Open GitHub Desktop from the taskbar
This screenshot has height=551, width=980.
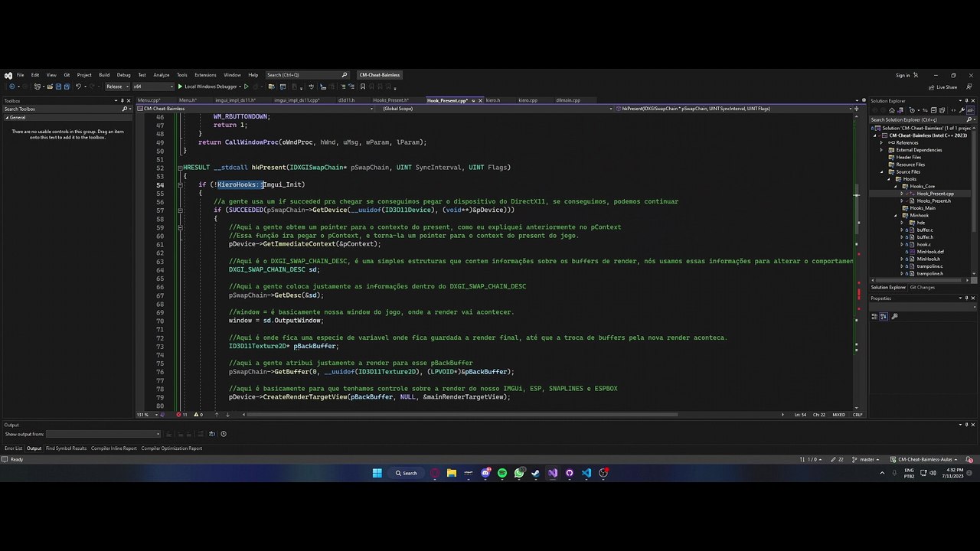click(x=570, y=473)
